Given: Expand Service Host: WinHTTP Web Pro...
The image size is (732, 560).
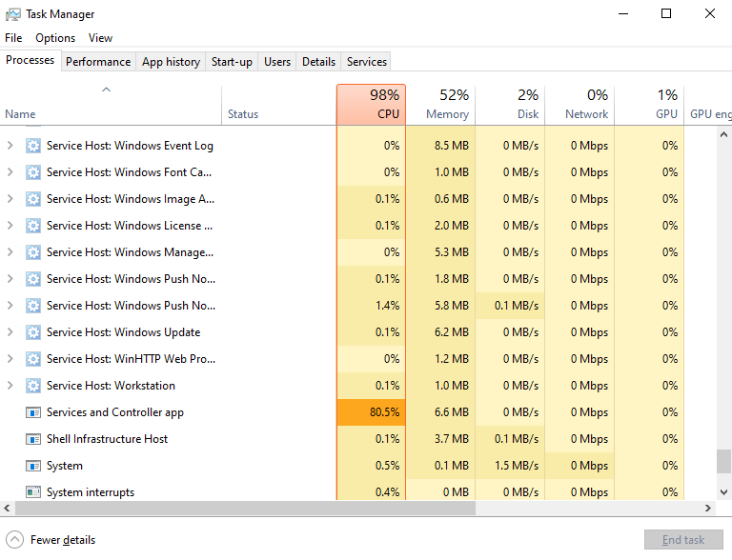Looking at the screenshot, I should (10, 358).
